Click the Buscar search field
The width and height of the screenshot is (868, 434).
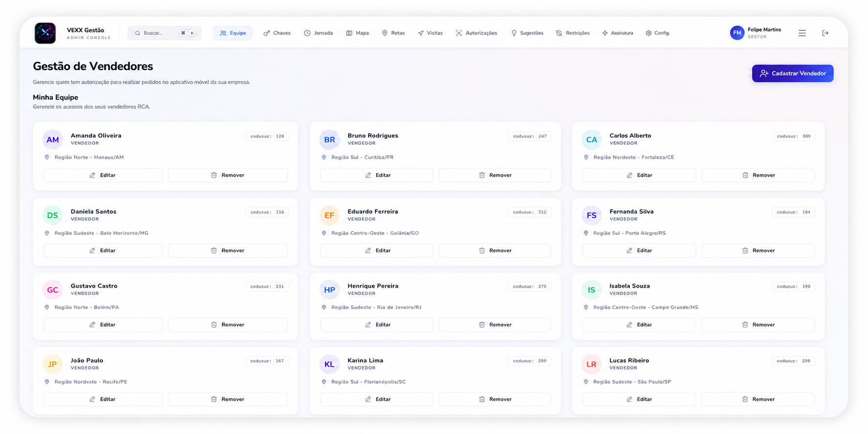click(x=164, y=33)
